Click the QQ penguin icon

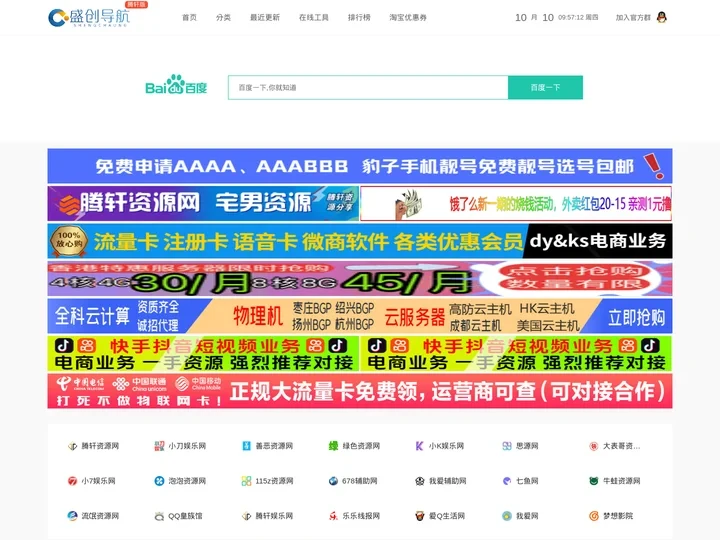click(x=662, y=17)
